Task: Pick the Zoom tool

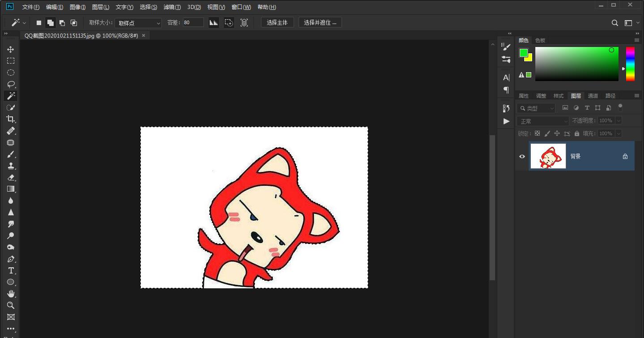Action: pos(11,305)
